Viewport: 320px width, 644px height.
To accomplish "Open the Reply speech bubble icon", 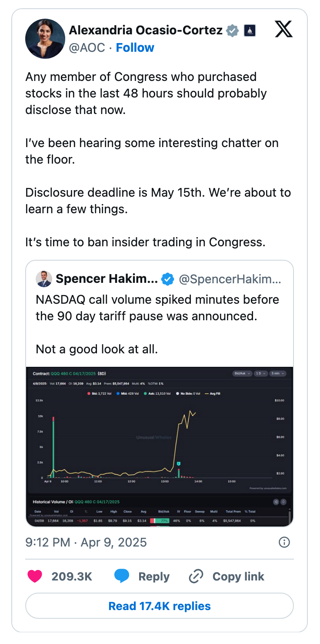I will tap(122, 576).
